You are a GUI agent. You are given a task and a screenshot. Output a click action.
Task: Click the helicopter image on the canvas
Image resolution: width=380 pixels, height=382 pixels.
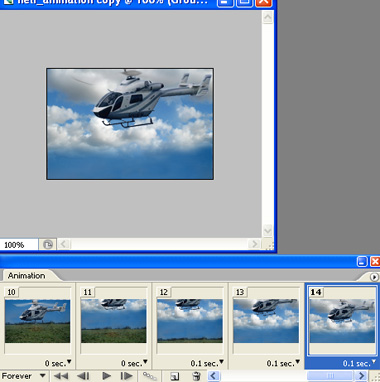pos(130,124)
